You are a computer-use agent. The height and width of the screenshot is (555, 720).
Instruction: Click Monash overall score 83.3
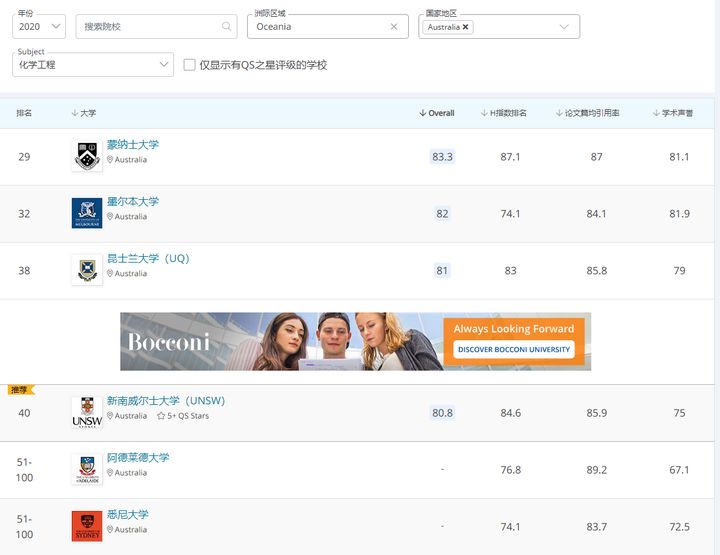click(442, 157)
